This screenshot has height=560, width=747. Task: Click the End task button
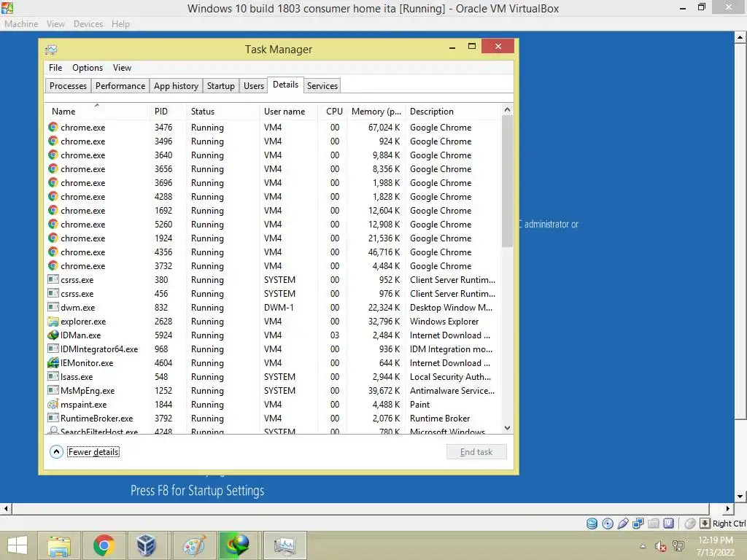[476, 452]
